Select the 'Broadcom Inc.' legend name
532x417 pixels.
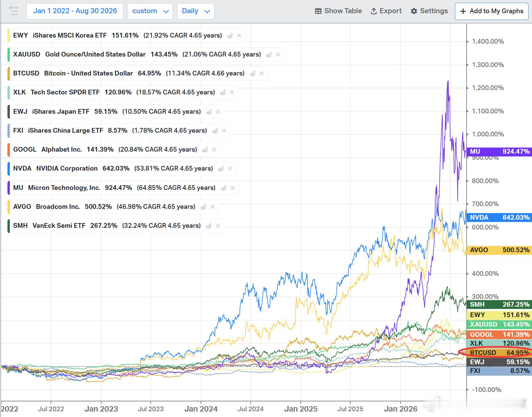[58, 207]
